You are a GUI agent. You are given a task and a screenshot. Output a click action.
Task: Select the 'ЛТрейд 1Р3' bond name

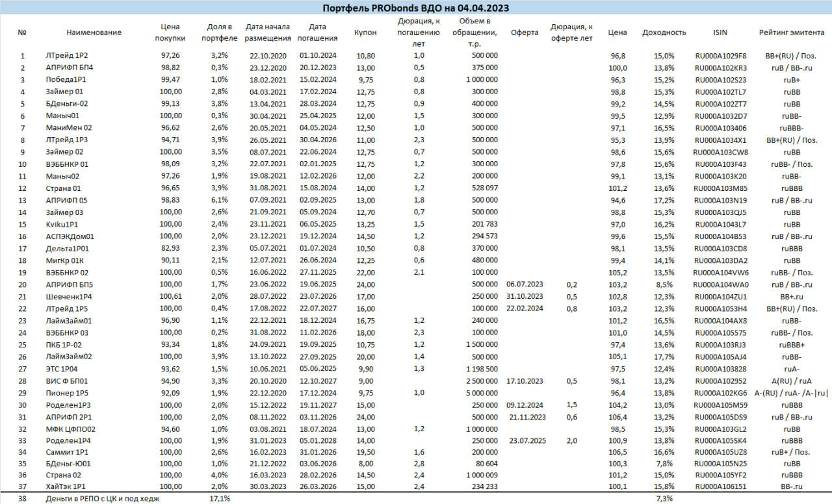coord(67,140)
